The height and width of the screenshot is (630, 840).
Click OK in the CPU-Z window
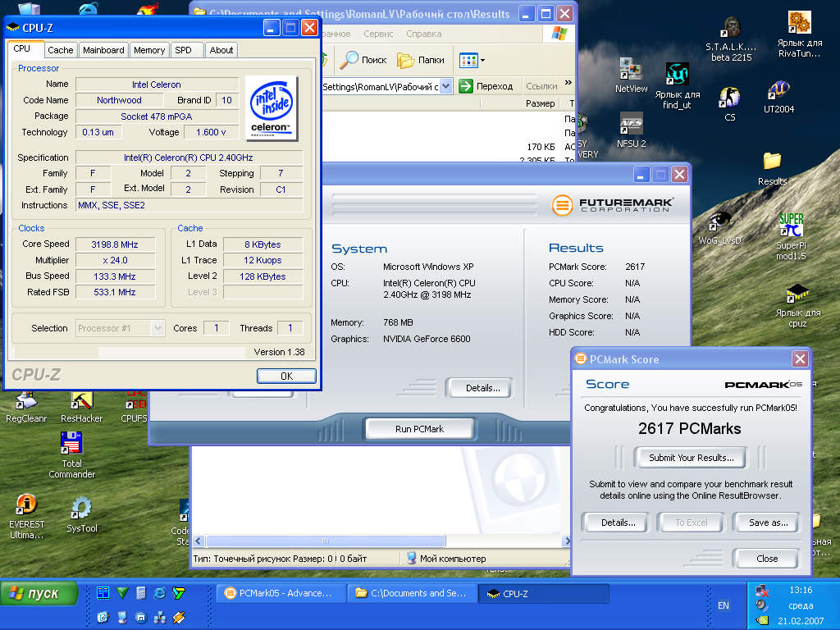[286, 376]
